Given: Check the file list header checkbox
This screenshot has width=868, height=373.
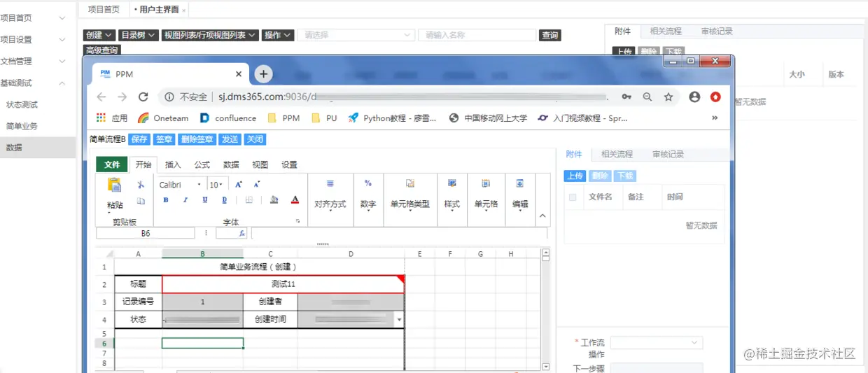Looking at the screenshot, I should [x=573, y=197].
